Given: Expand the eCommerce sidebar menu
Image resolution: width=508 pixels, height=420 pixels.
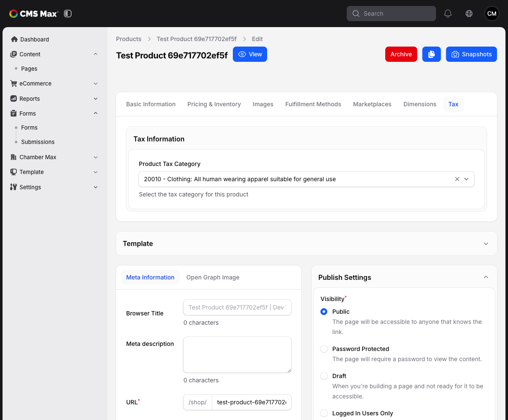Looking at the screenshot, I should 54,83.
